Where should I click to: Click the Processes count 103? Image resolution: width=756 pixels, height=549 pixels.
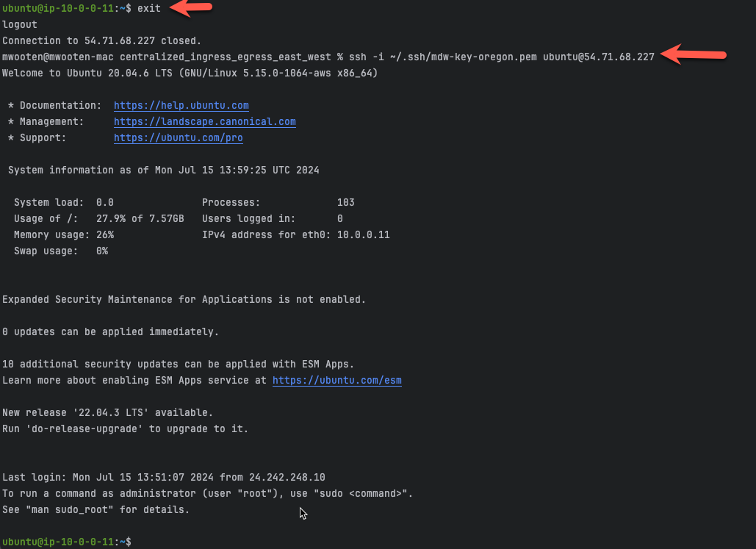(x=346, y=203)
